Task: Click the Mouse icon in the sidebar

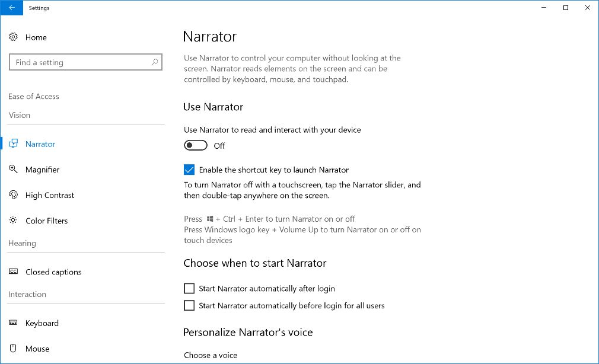Action: click(13, 349)
